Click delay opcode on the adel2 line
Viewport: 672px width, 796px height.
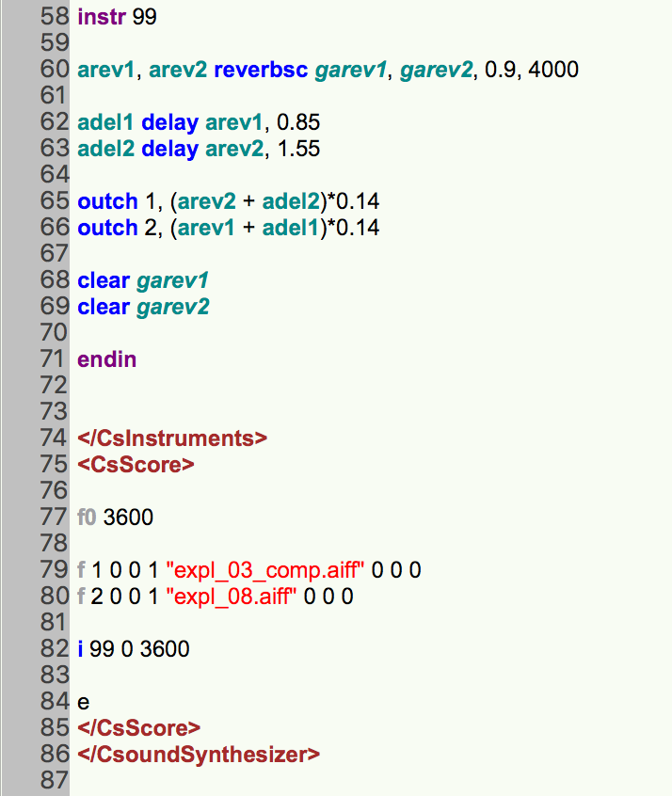coord(170,149)
